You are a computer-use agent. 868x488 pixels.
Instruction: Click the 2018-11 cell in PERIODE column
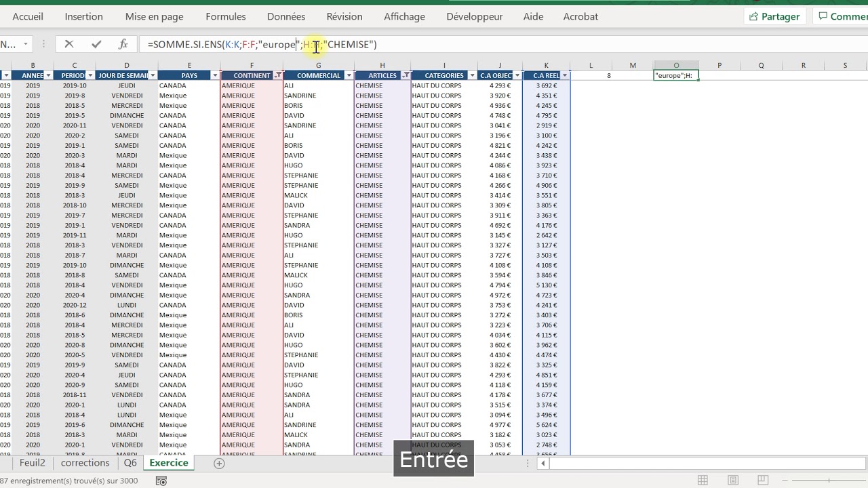click(75, 394)
